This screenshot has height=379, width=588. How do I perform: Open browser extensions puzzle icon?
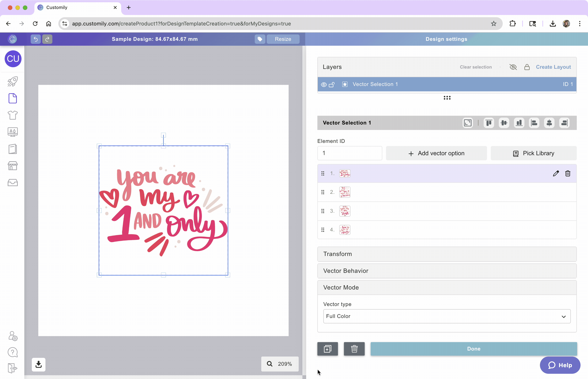pos(512,24)
